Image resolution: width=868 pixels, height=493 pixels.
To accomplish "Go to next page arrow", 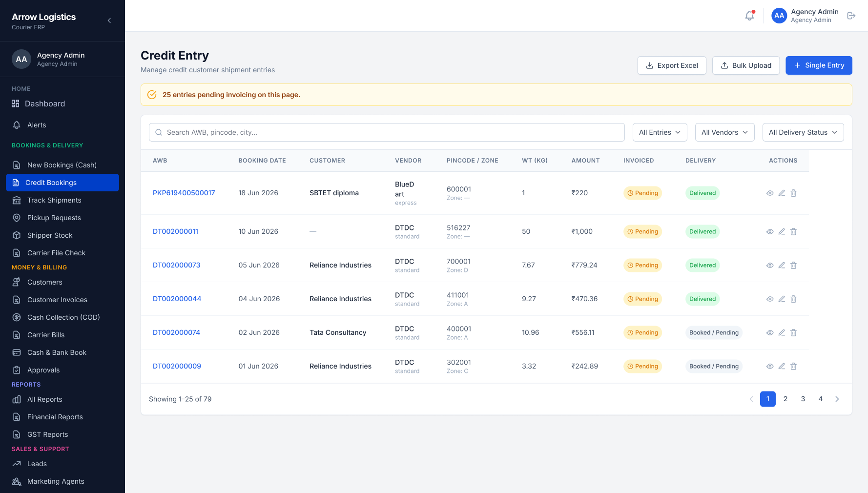I will [837, 399].
